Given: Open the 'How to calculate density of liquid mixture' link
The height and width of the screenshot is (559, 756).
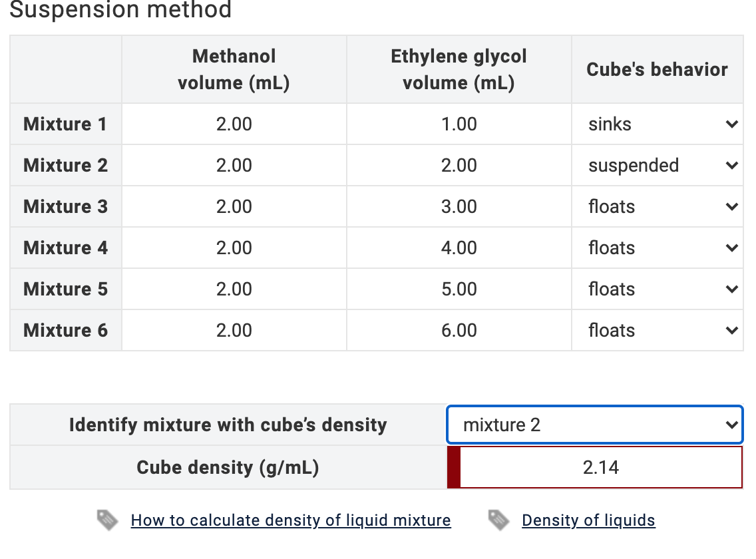Looking at the screenshot, I should tap(291, 520).
